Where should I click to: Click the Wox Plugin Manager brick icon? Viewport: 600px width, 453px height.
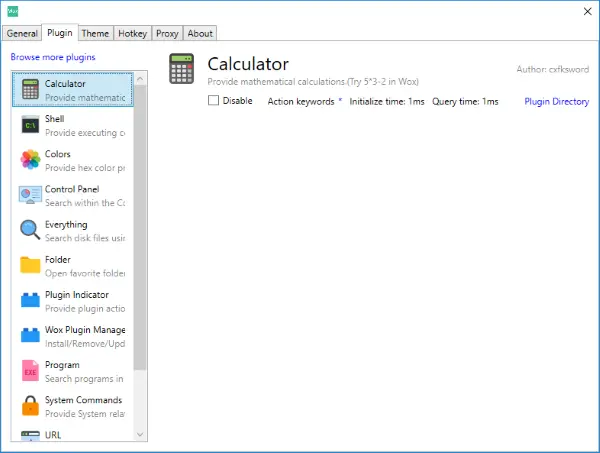click(30, 335)
